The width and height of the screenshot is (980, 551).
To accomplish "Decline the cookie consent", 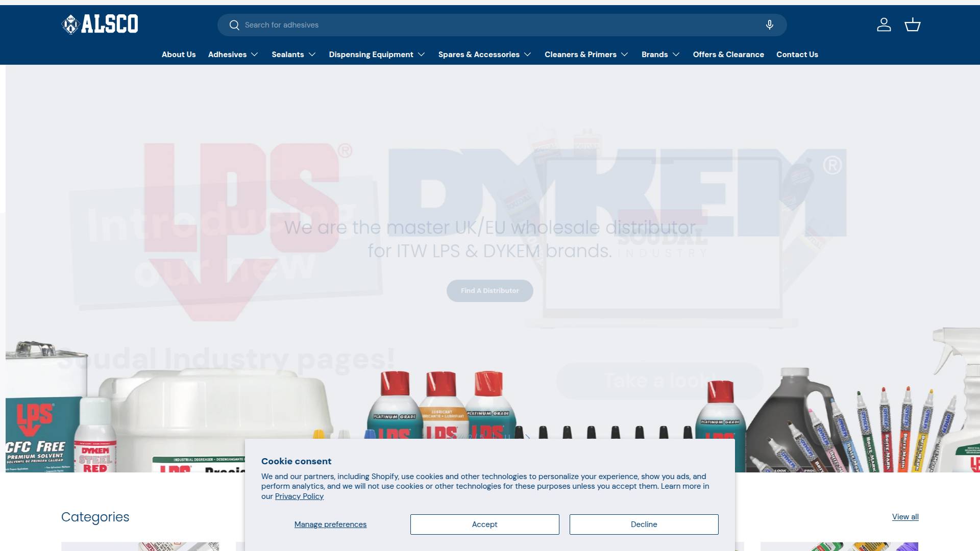I will click(x=644, y=524).
